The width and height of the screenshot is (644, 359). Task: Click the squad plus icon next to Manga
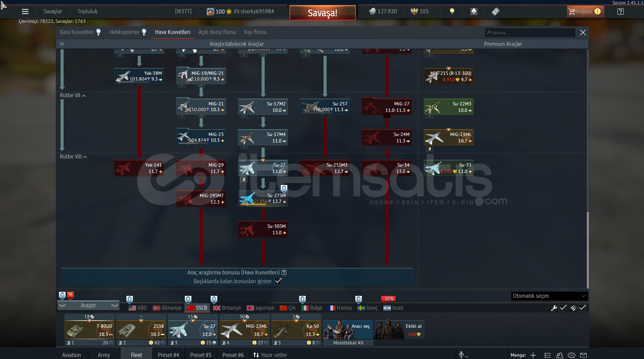pos(533,355)
